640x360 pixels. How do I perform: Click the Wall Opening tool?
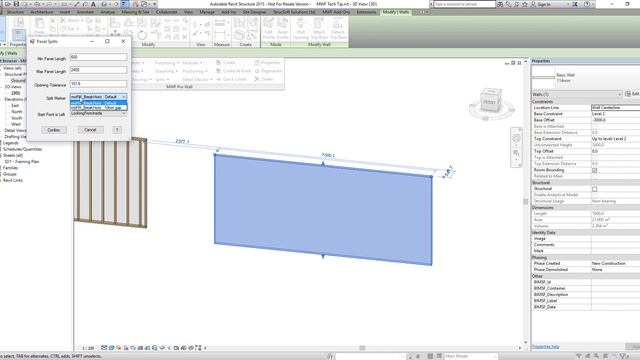[x=301, y=29]
